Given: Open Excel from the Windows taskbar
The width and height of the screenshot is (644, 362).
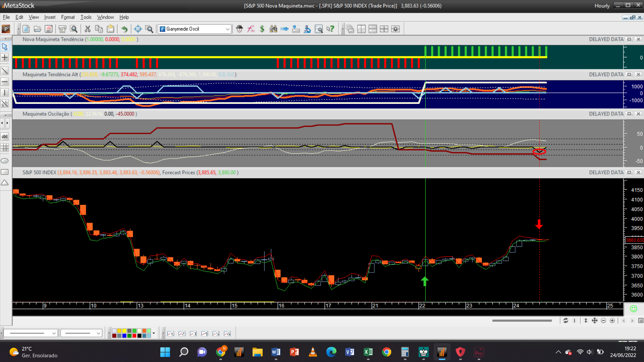Looking at the screenshot, I should (x=368, y=352).
